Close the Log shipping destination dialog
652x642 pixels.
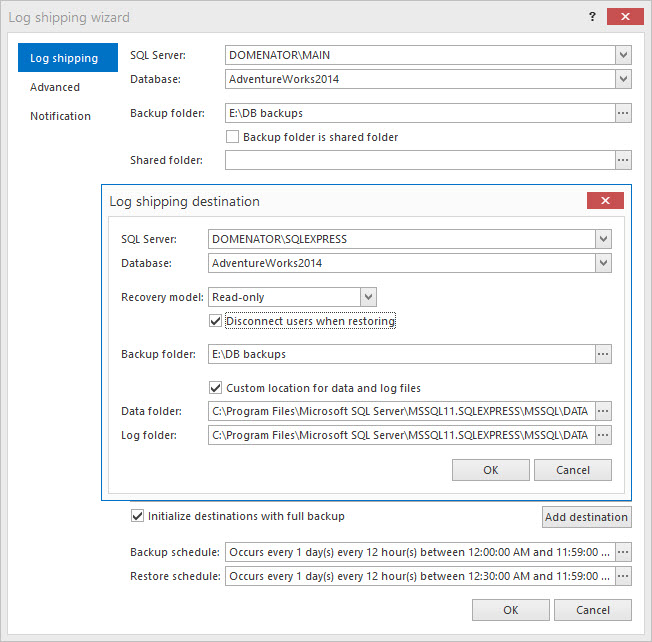point(605,200)
